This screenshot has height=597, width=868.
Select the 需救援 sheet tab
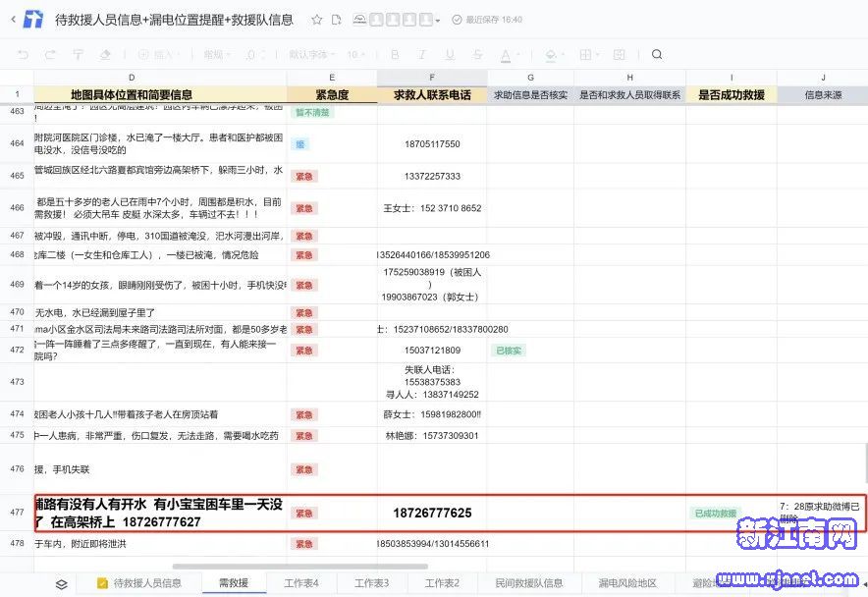click(234, 583)
